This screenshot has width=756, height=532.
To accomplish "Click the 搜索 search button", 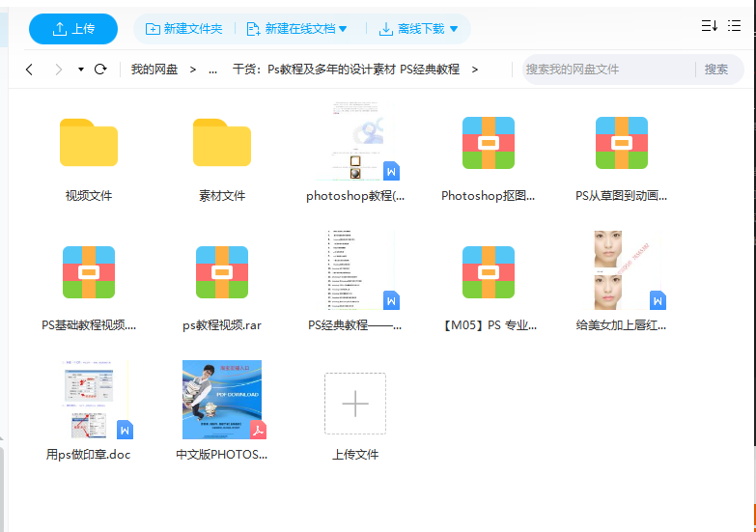I will (716, 70).
